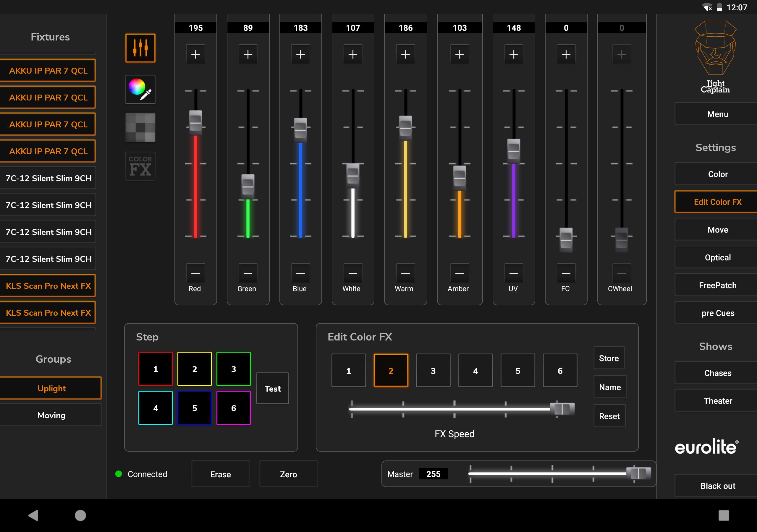Viewport: 757px width, 532px height.
Task: Open Color settings
Action: (x=716, y=174)
